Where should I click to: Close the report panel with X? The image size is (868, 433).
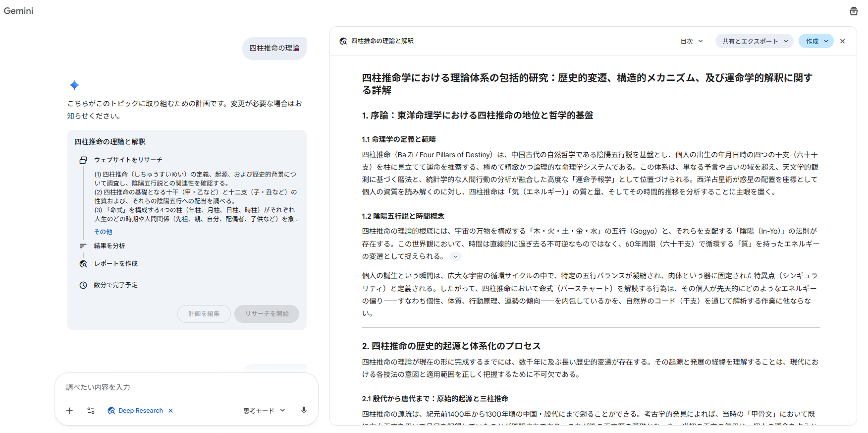click(843, 41)
